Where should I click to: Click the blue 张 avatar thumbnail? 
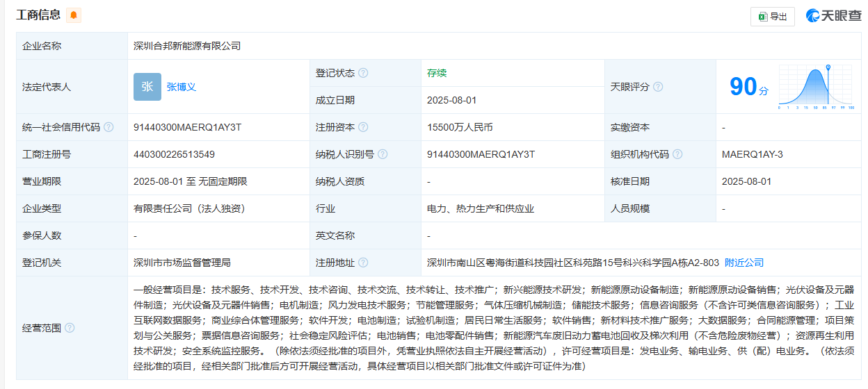pos(147,87)
